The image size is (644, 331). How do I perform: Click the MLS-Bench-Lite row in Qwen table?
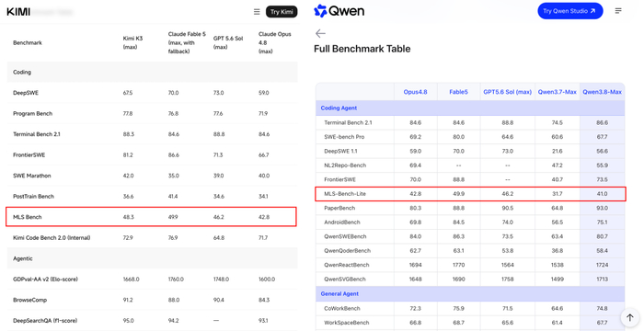tap(470, 194)
